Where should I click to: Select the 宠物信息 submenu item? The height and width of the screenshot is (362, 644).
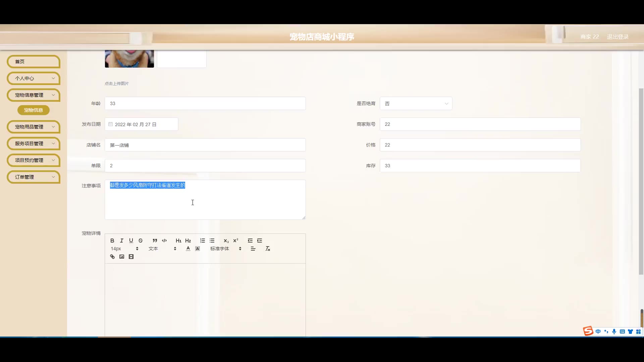34,110
